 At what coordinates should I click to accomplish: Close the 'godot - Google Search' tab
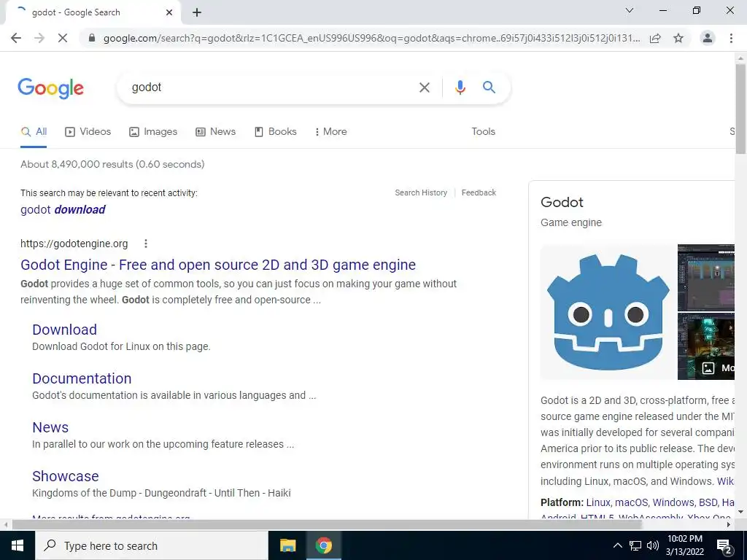(169, 12)
